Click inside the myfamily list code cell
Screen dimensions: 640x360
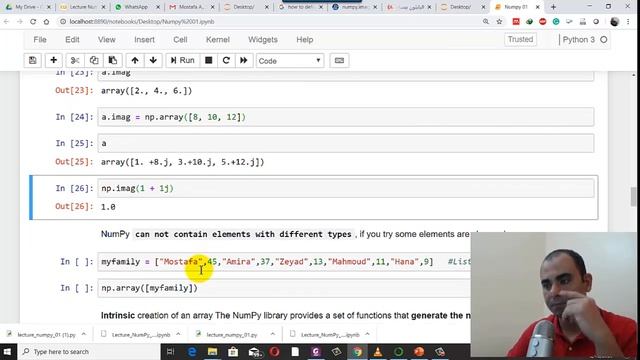(284, 262)
